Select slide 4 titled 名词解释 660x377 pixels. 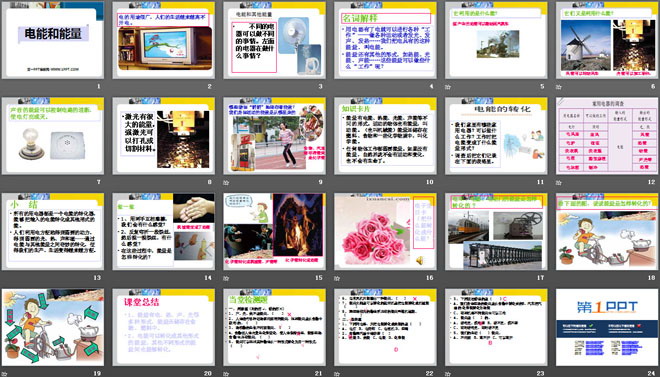pyautogui.click(x=386, y=40)
